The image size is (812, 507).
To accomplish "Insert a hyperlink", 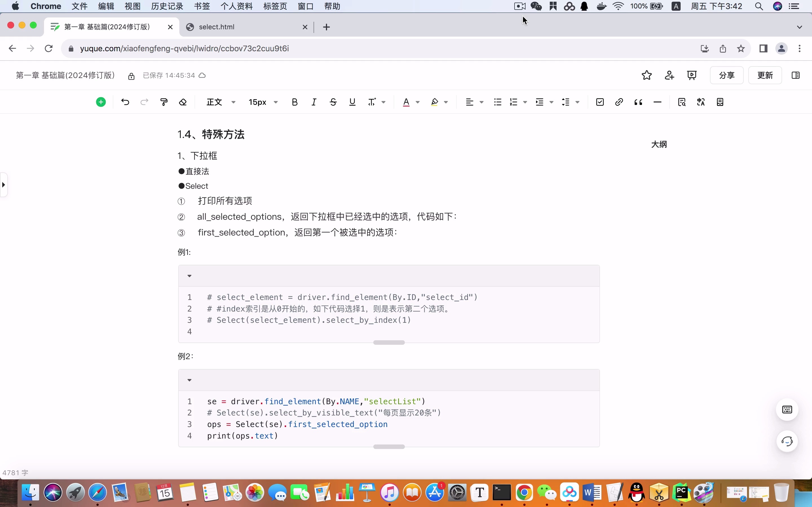I will pyautogui.click(x=619, y=102).
